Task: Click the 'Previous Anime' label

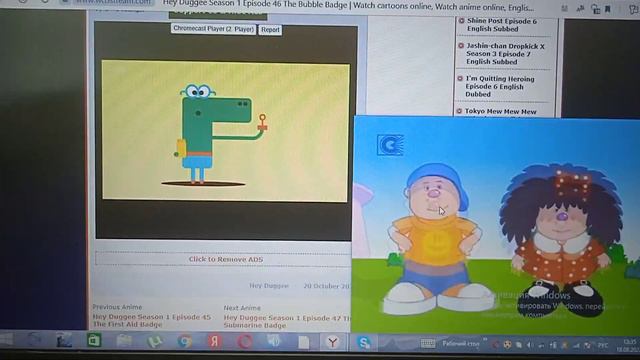Action: pyautogui.click(x=117, y=307)
